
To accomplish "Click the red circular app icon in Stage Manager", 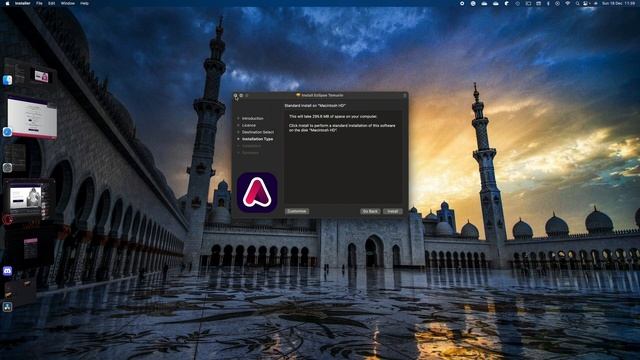I will tap(7, 220).
